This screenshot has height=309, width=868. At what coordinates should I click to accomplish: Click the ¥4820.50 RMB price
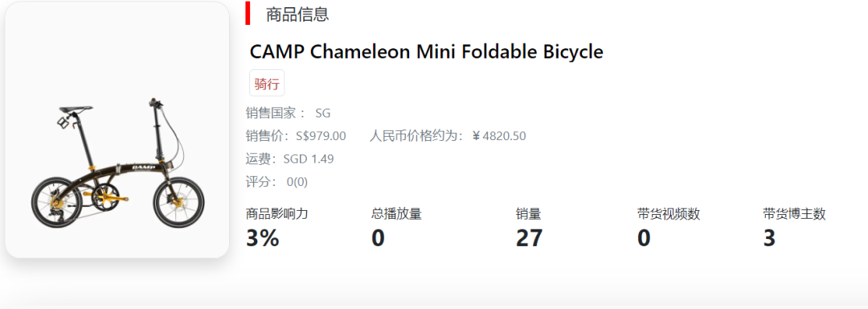click(x=499, y=136)
